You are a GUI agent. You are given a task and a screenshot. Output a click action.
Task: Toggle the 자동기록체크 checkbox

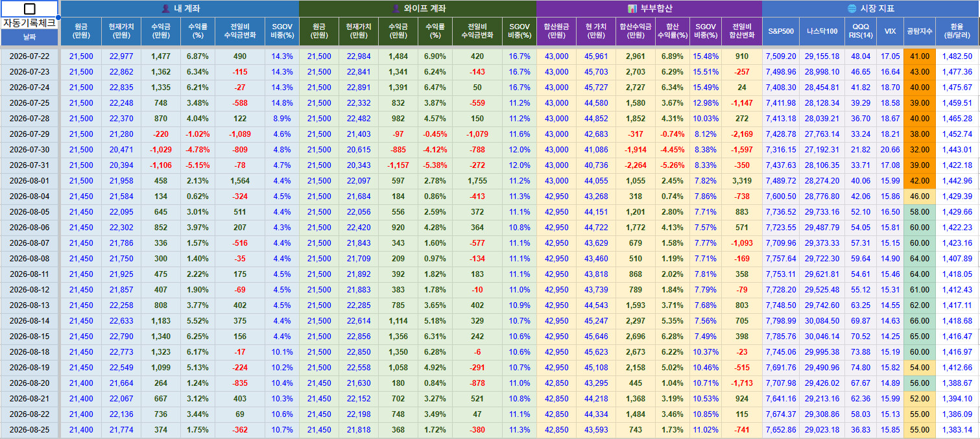pos(30,8)
